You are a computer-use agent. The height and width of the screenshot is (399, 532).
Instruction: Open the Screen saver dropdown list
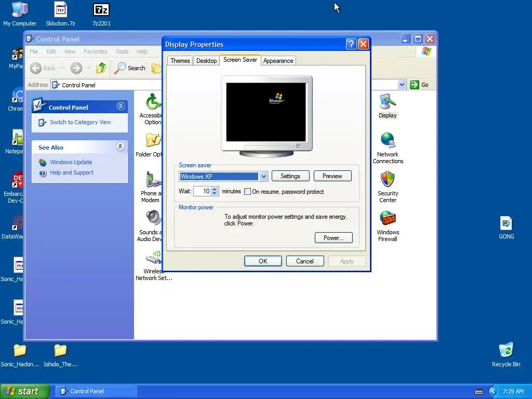click(x=263, y=177)
